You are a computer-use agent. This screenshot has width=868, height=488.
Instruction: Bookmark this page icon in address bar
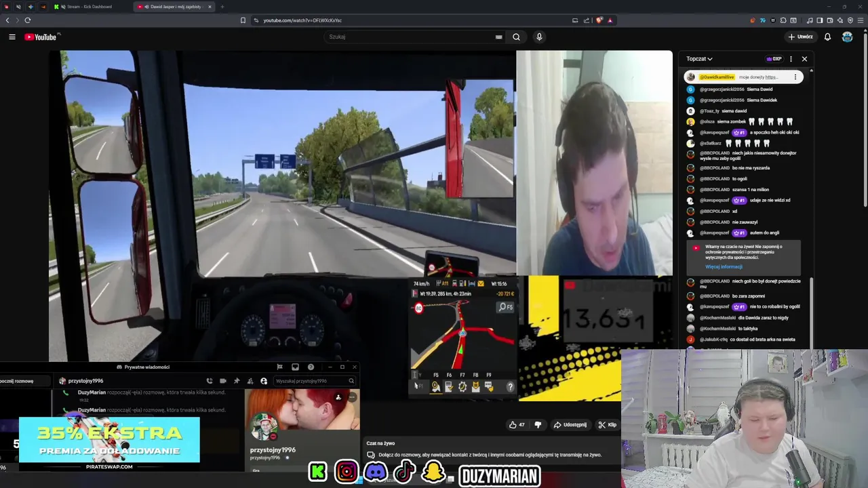[x=243, y=20]
